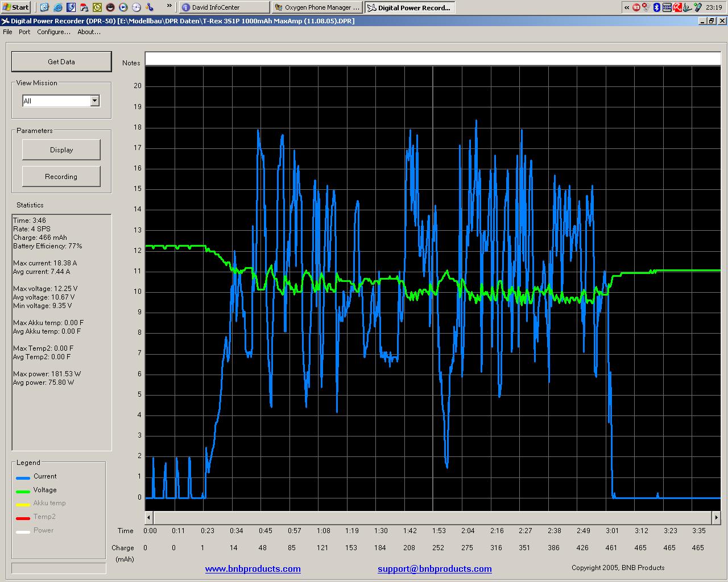Click the disconnected network tray icon
The image size is (728, 582).
(646, 7)
